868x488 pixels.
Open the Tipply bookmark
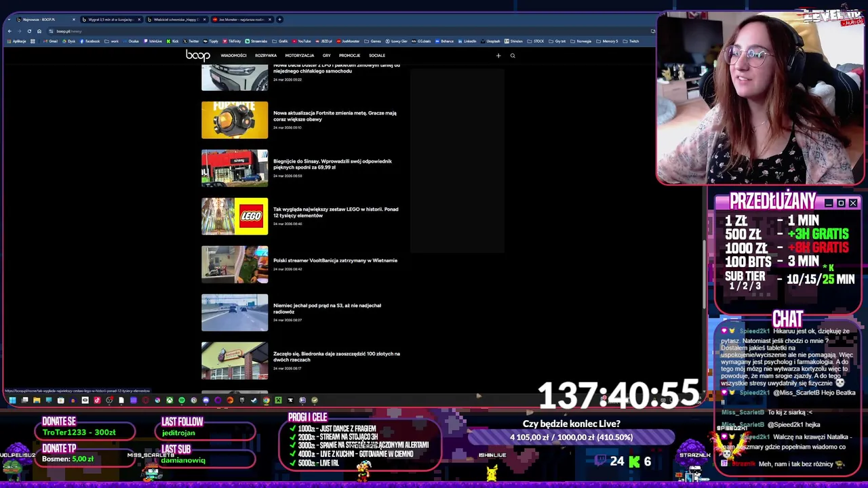point(210,41)
